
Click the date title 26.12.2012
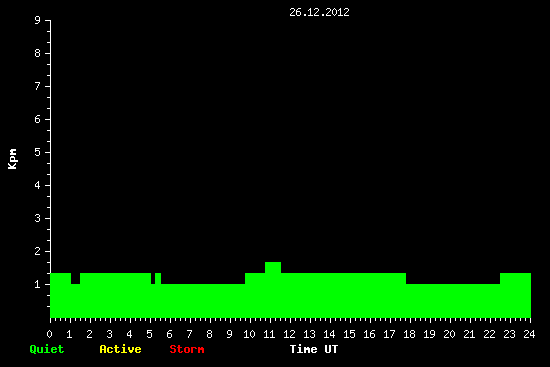tap(319, 12)
